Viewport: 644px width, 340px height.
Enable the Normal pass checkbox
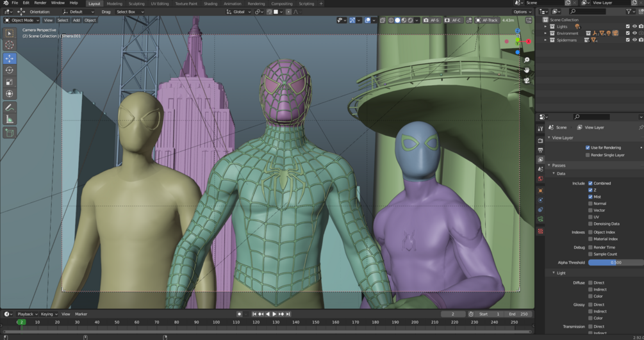click(590, 204)
